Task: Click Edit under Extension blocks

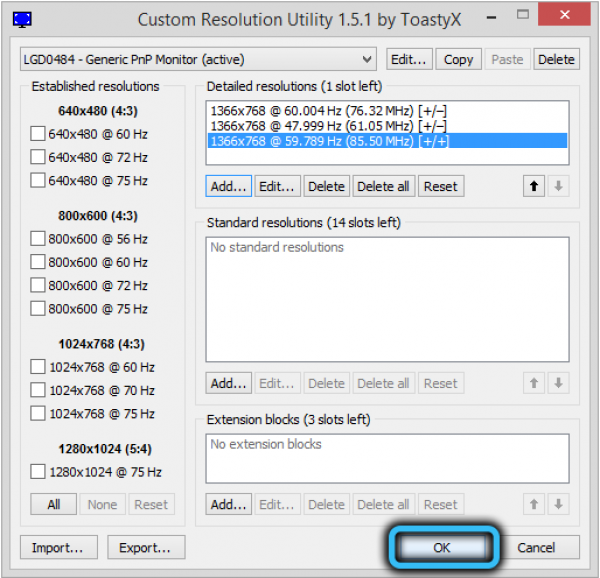Action: point(277,504)
